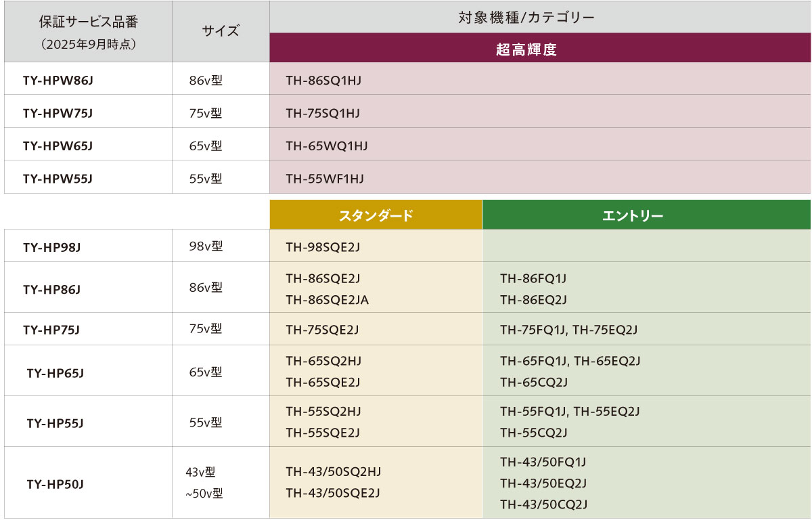Click model number TH-55WF1HJ
Screen dimensions: 812x520
point(321,177)
